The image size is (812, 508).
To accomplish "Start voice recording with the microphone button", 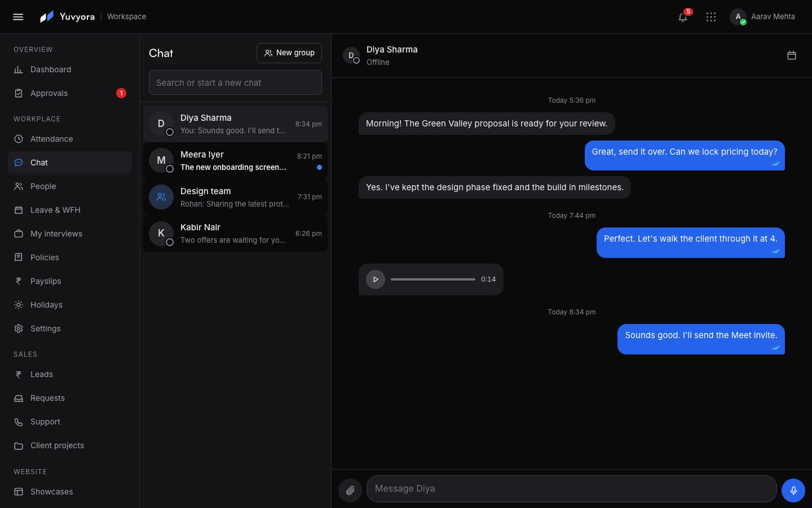I will pos(793,491).
